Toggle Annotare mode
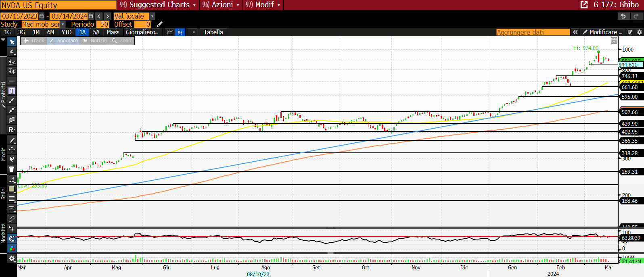This screenshot has height=277, width=644. (63, 41)
